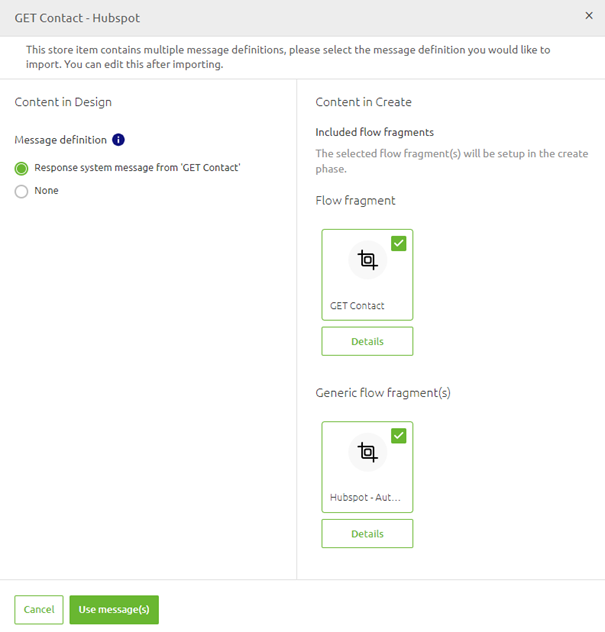Click the Generic flow fragment(s) heading
The width and height of the screenshot is (605, 632).
coord(383,393)
